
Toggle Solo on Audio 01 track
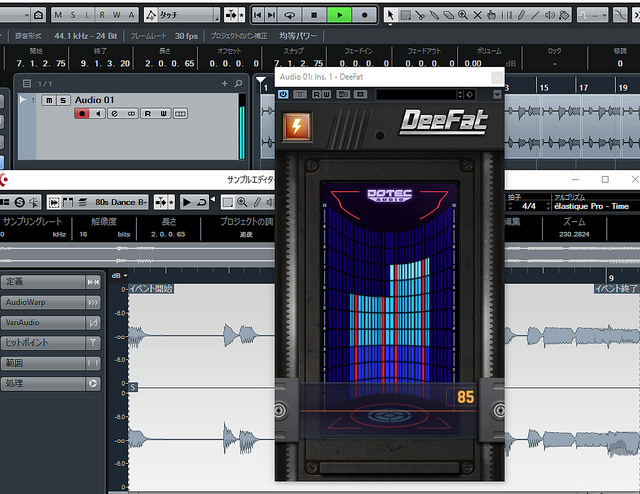63,100
